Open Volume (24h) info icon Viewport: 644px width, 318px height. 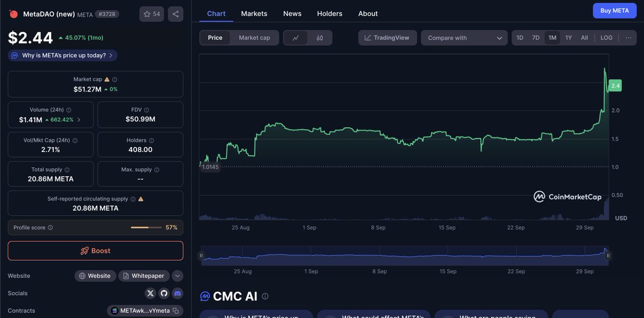pos(69,110)
